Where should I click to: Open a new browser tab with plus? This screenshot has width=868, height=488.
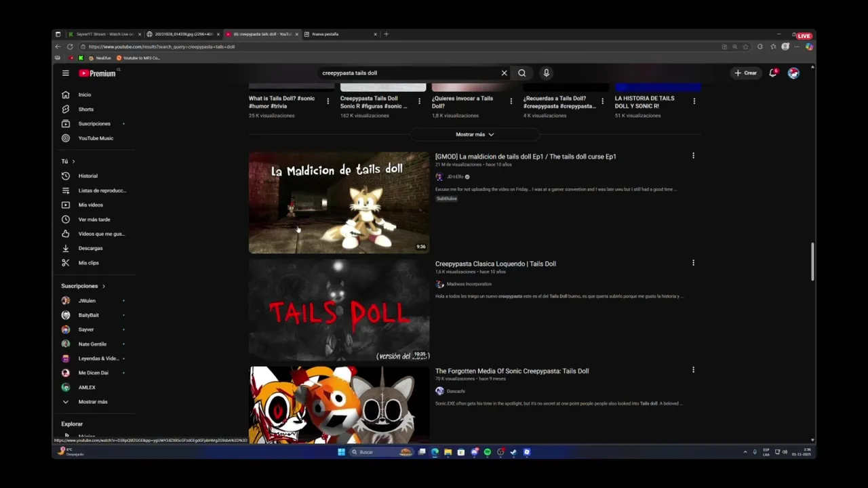pyautogui.click(x=386, y=34)
